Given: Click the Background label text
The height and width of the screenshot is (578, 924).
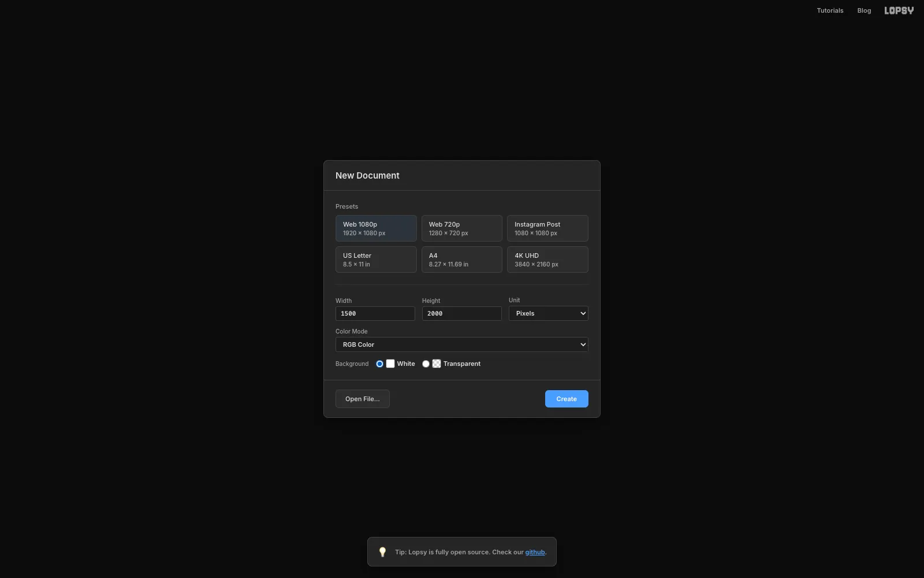Looking at the screenshot, I should point(352,364).
